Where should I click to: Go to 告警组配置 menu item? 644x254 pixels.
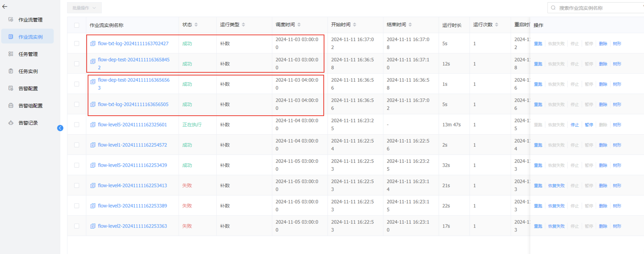point(30,106)
